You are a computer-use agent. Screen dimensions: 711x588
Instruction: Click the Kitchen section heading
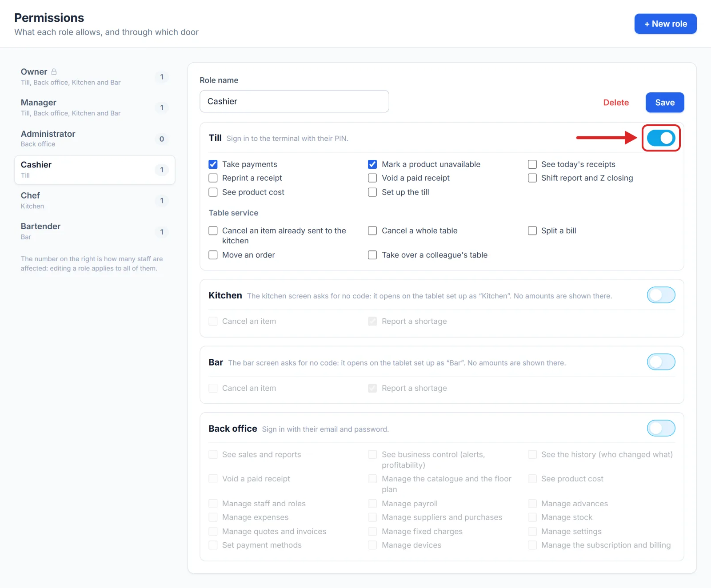pos(225,295)
